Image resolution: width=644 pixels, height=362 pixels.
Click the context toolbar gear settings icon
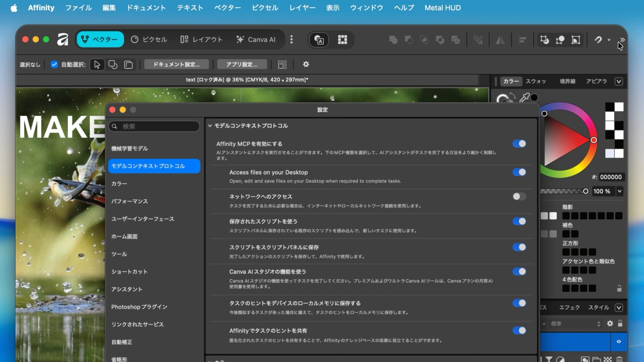pos(306,64)
